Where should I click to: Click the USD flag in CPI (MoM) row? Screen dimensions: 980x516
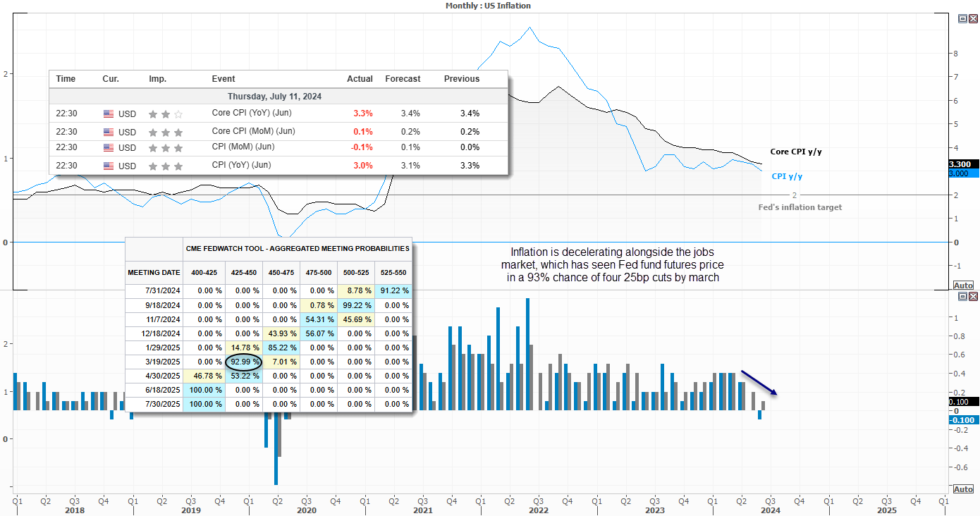click(x=109, y=147)
